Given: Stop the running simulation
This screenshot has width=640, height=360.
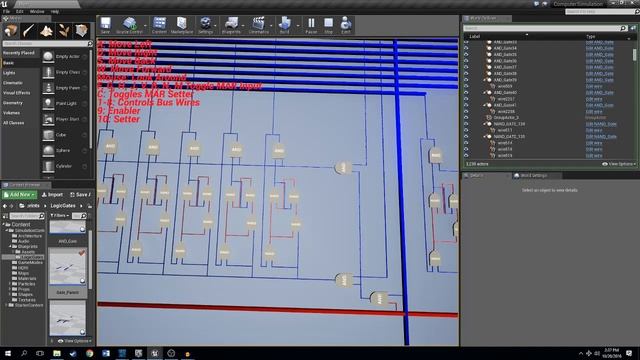Looking at the screenshot, I should click(x=328, y=25).
